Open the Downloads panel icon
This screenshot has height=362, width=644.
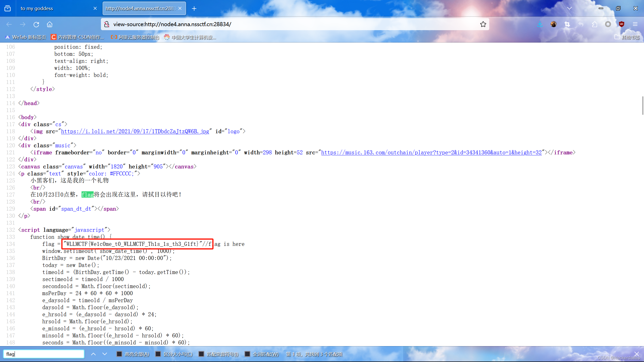[540, 24]
